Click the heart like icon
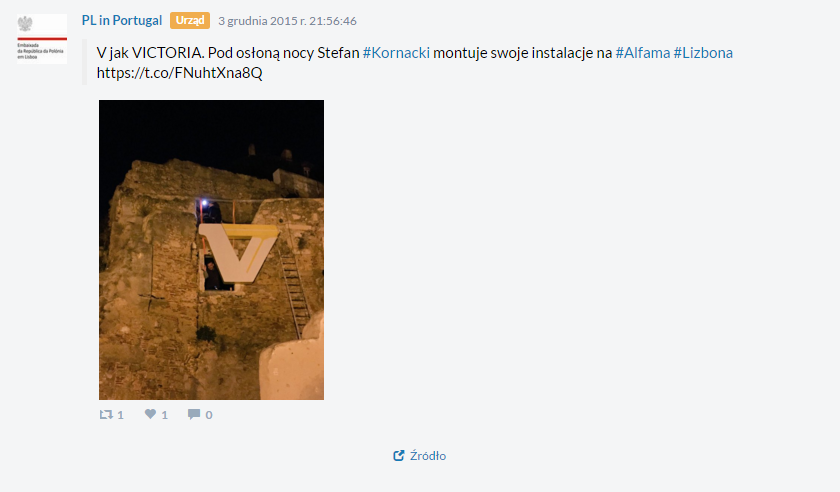 (150, 414)
